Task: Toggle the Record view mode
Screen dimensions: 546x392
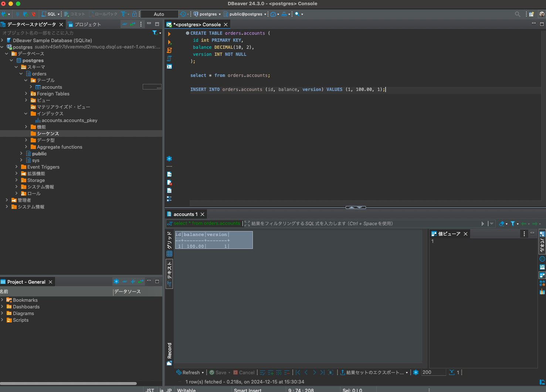Action: [x=169, y=354]
